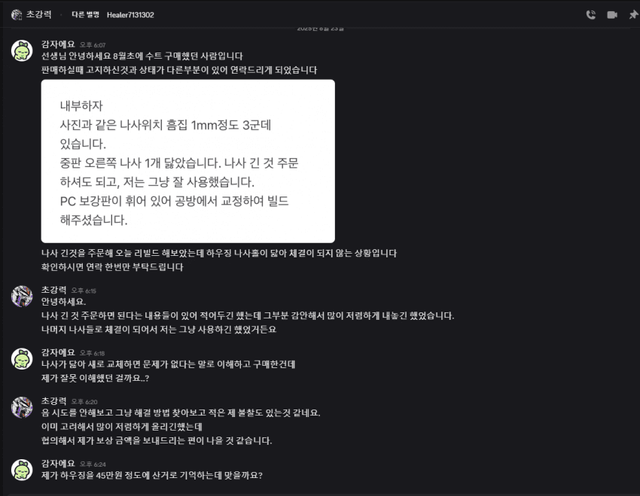This screenshot has height=496, width=640.
Task: Open the attached white note image
Action: click(188, 161)
